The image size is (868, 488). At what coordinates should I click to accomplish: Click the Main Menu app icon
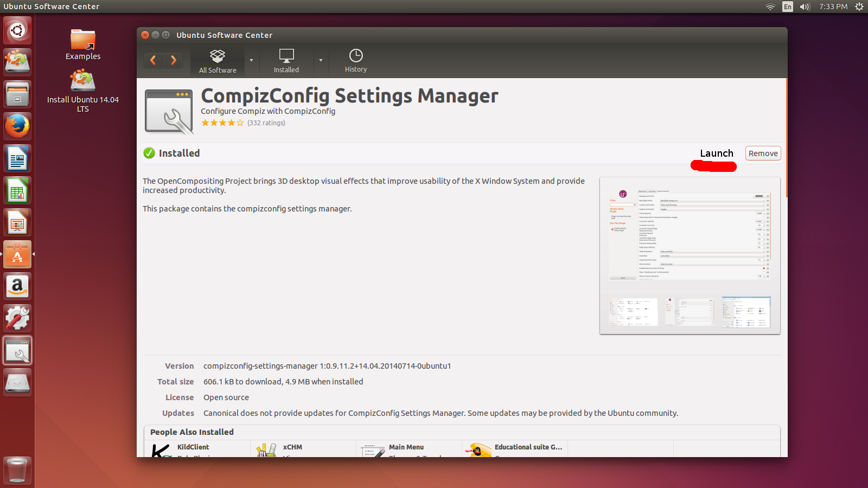[x=373, y=451]
